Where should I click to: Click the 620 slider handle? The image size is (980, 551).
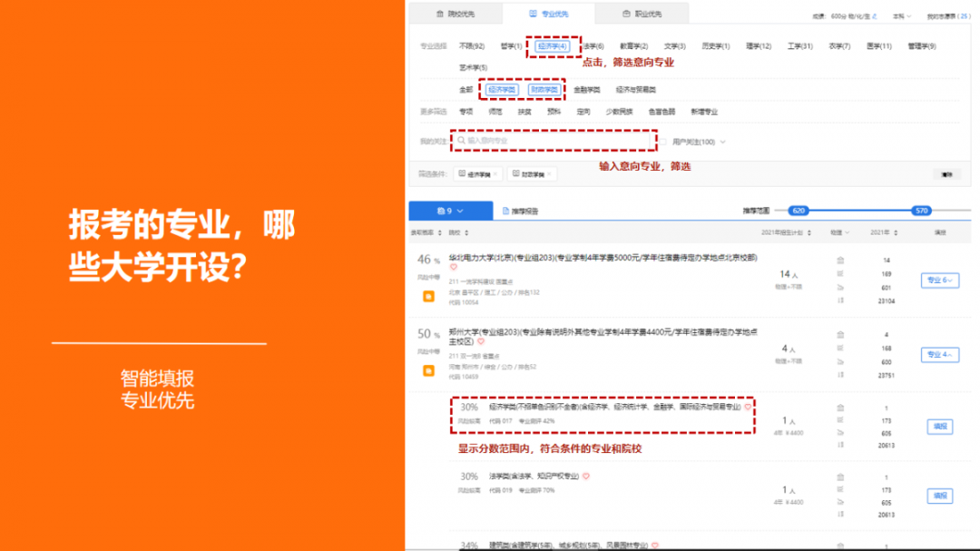coord(799,211)
